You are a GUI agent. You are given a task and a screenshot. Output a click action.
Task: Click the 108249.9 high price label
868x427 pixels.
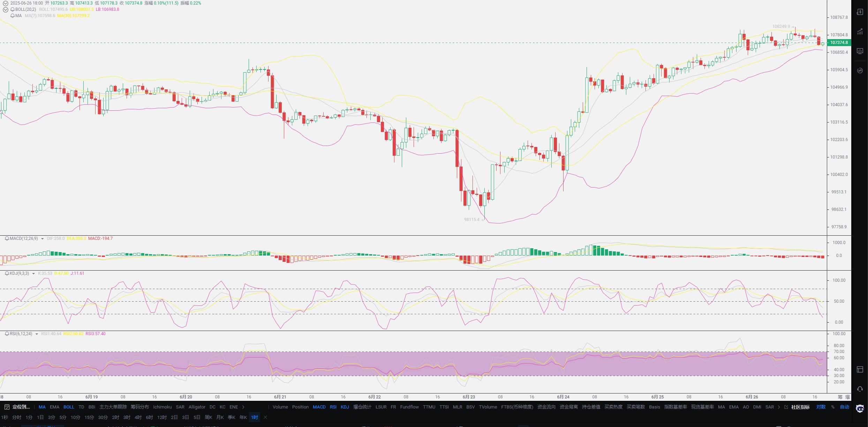(x=781, y=27)
